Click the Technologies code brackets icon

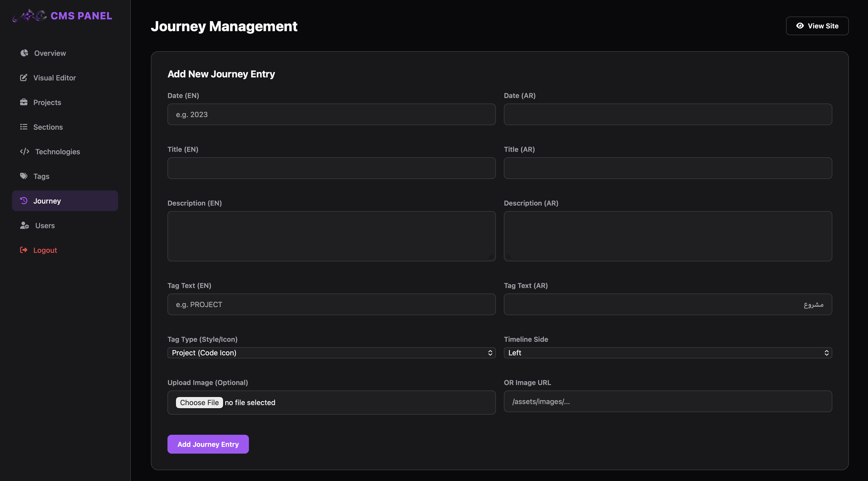[25, 151]
